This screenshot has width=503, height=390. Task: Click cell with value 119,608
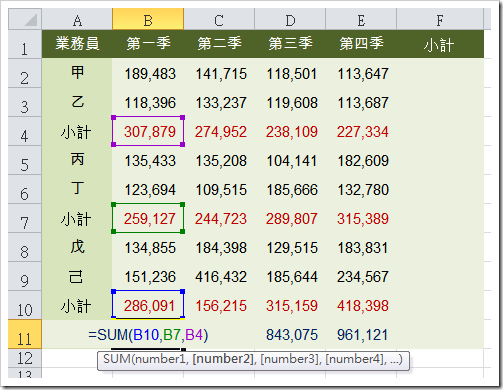tap(290, 102)
